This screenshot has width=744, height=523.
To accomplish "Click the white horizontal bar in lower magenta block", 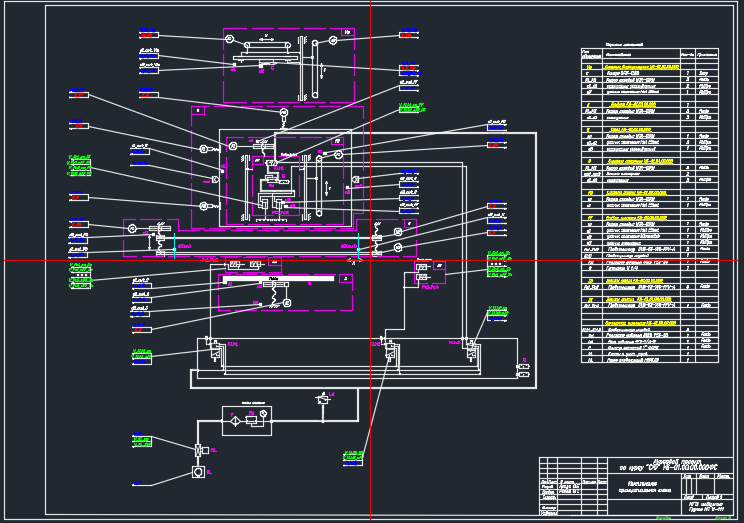I will (278, 281).
